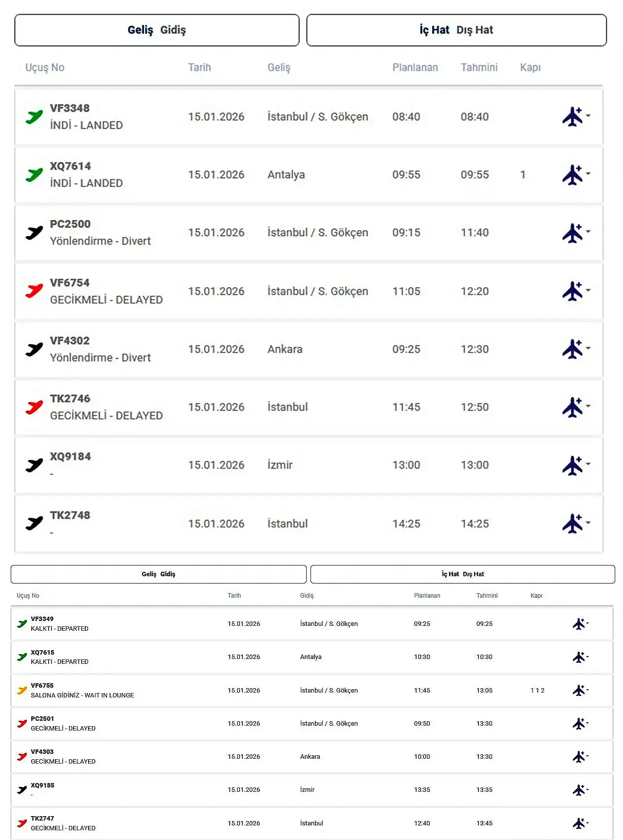Click the black divert icon beside PC2500
The height and width of the screenshot is (840, 623).
click(34, 233)
